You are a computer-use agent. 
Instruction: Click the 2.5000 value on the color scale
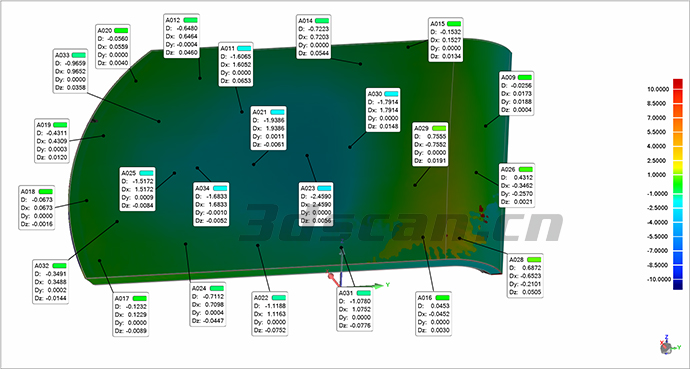[658, 161]
